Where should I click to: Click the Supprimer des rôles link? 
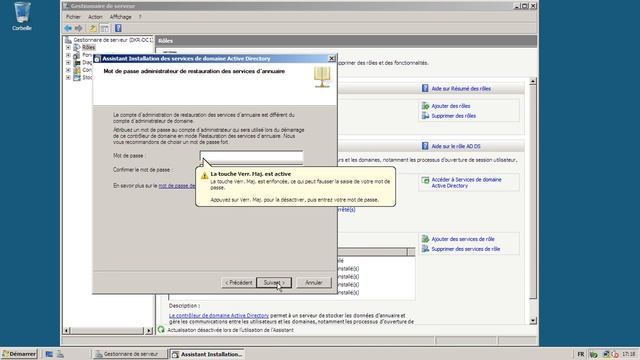(453, 116)
